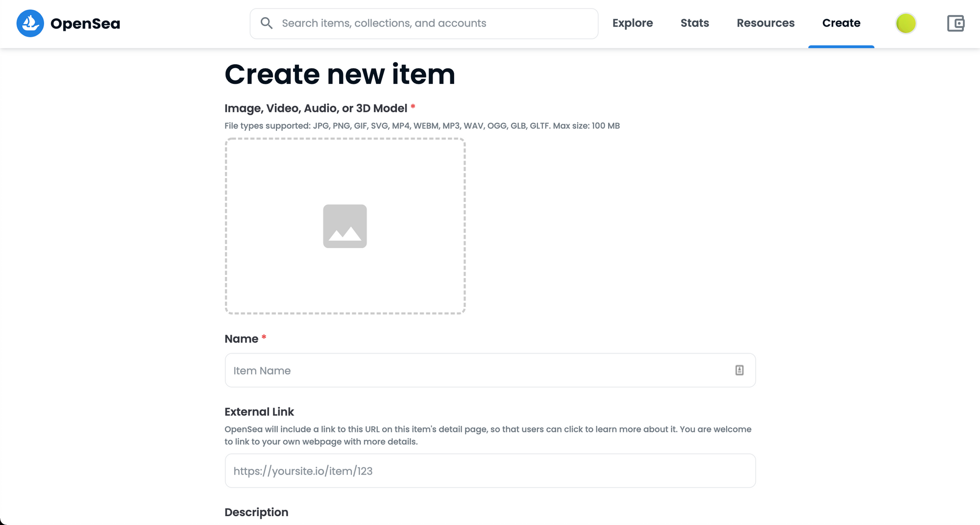The image size is (980, 525).
Task: Focus the search items and collections field
Action: (x=431, y=23)
